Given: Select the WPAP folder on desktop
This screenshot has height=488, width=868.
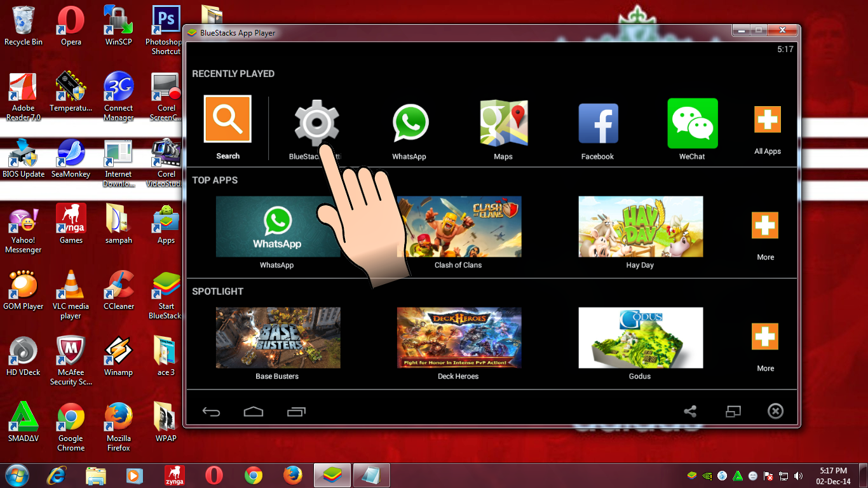Looking at the screenshot, I should (x=166, y=422).
